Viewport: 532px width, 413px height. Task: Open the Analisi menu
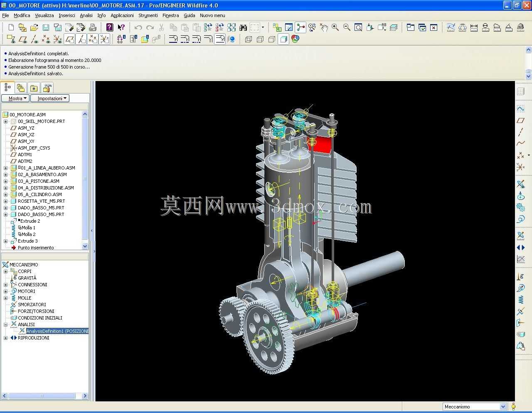pos(86,15)
